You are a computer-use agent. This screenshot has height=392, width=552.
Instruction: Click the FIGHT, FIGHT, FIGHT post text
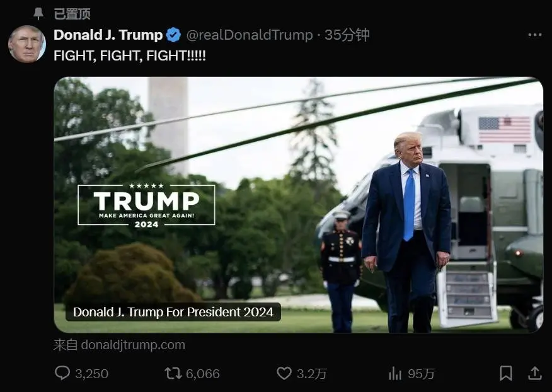coord(130,55)
